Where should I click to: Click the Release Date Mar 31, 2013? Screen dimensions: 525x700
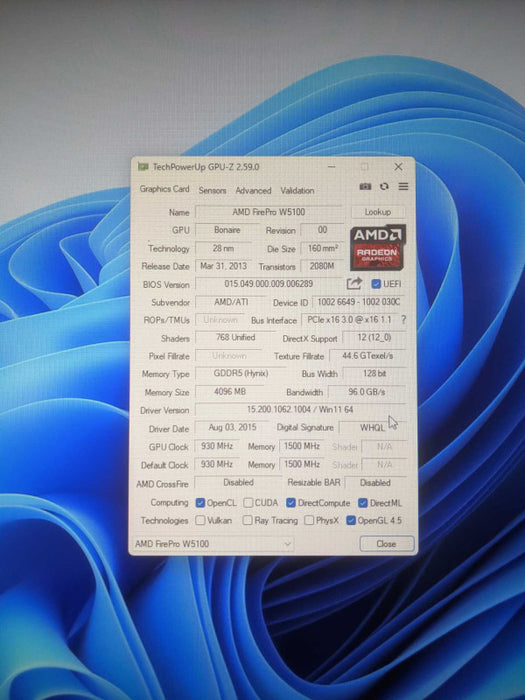[223, 266]
